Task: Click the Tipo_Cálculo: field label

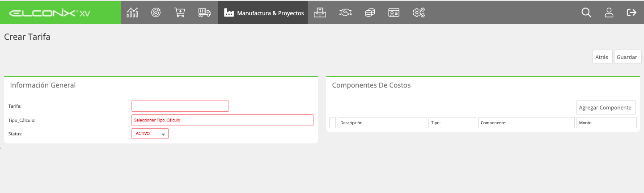Action: point(22,121)
